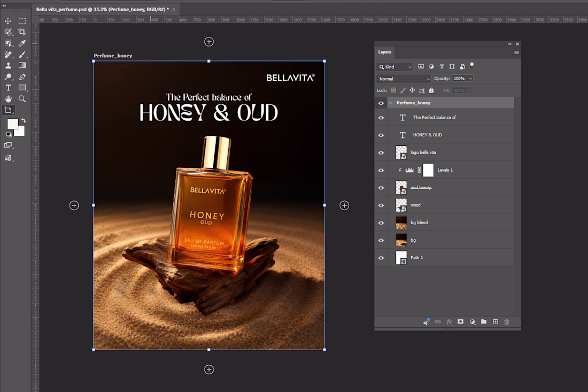
Task: Select the Dodge tool
Action: 8,77
